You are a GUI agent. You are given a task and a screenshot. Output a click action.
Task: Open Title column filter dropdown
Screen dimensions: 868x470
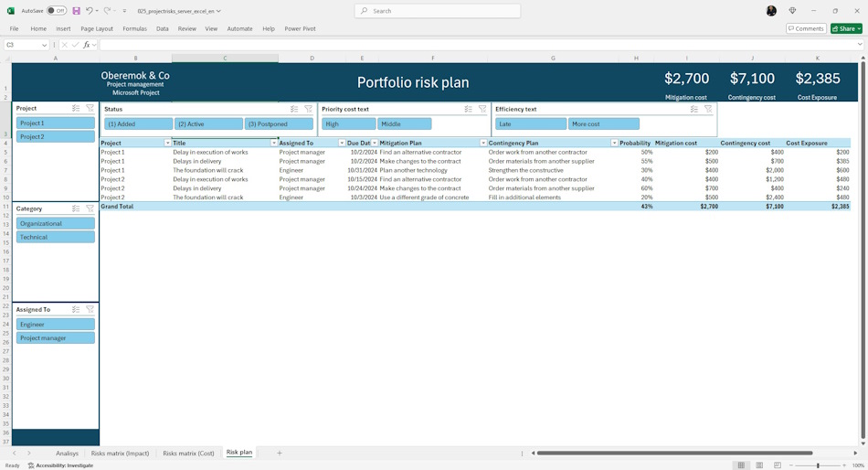pyautogui.click(x=273, y=143)
